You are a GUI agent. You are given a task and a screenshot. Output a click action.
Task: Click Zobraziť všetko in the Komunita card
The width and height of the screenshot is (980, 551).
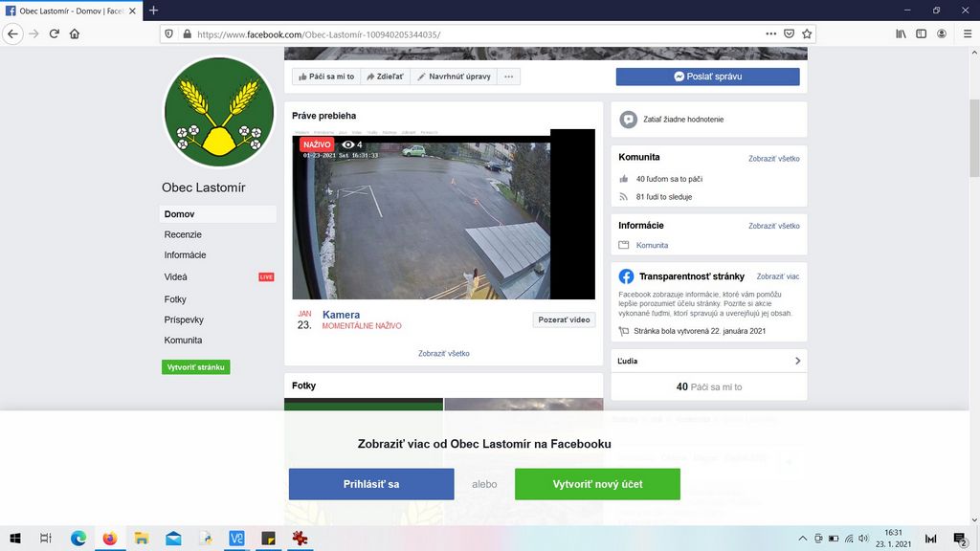click(773, 159)
